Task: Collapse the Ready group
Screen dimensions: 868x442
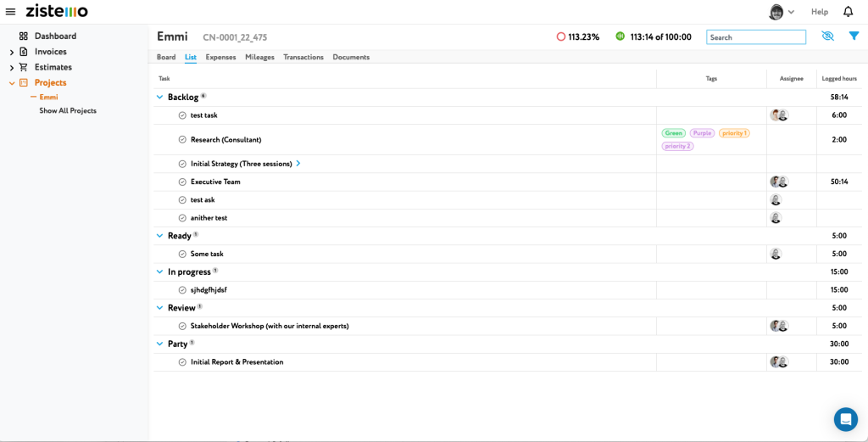Action: click(x=160, y=236)
